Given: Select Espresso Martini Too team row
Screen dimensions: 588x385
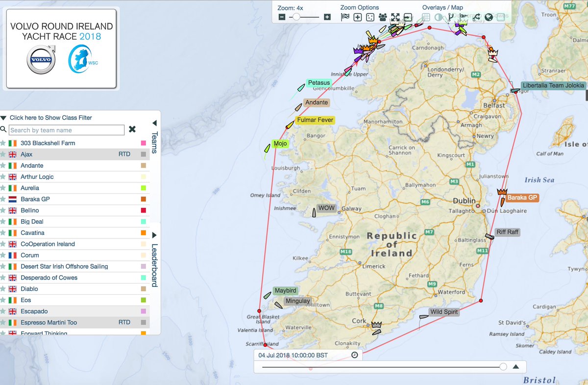Looking at the screenshot, I should pos(74,323).
